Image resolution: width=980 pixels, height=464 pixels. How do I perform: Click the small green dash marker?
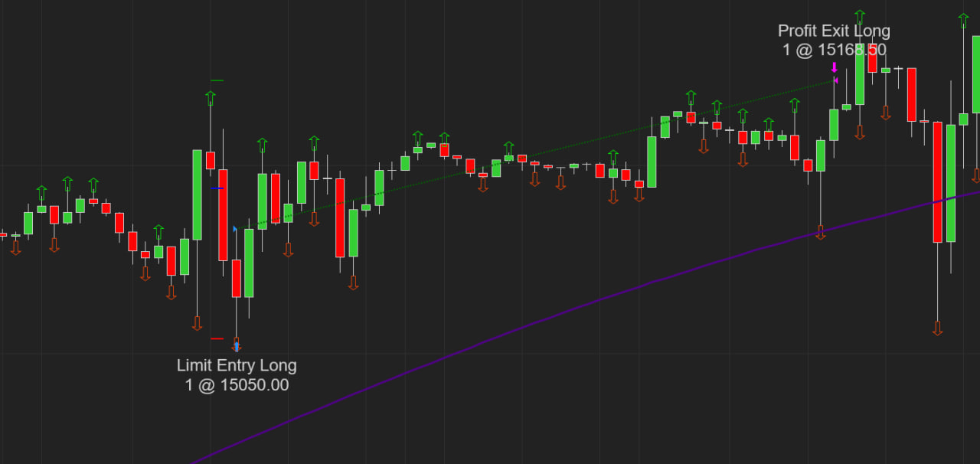(x=217, y=80)
